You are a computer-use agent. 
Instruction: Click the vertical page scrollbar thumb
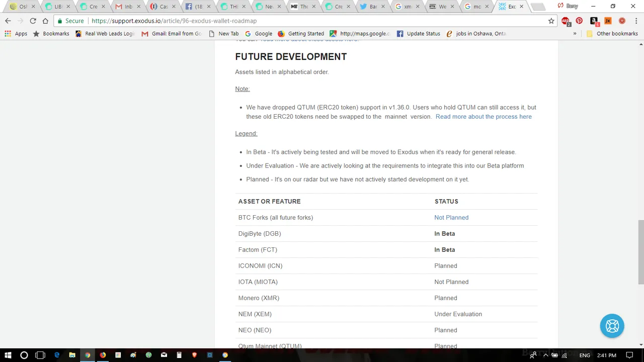640,251
